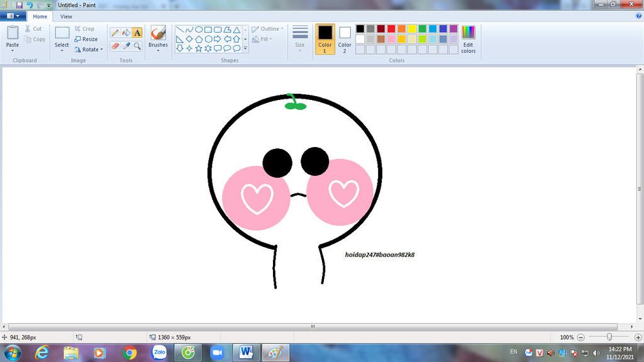Viewport: 644px width, 362px height.
Task: Choose the Curve shape
Action: click(x=189, y=30)
